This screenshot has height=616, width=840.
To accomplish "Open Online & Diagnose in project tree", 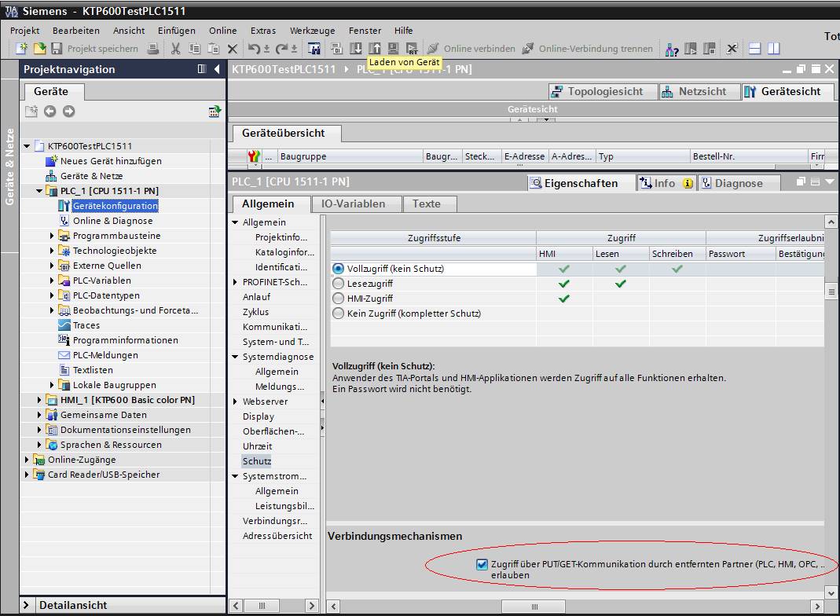I will (x=112, y=221).
